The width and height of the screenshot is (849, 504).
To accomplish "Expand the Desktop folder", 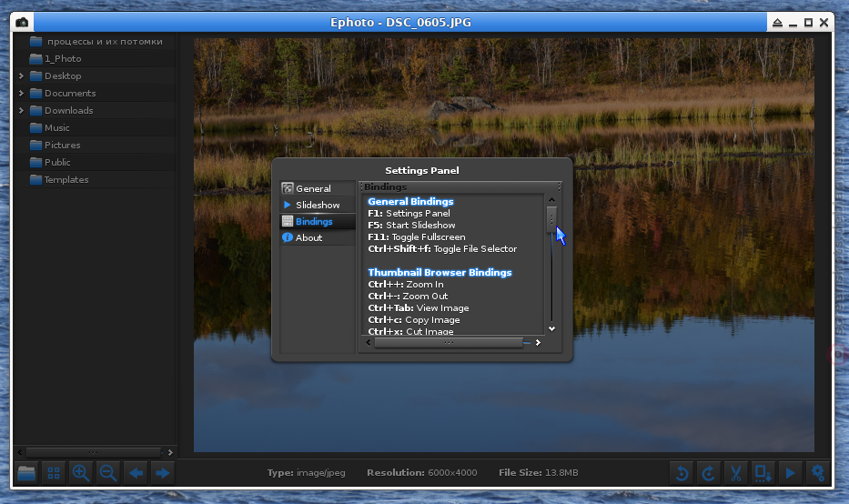I will pos(21,76).
